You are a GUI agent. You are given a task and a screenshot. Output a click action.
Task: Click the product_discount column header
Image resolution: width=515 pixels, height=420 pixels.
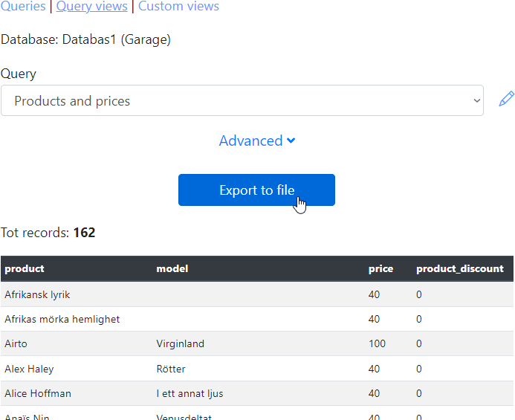459,269
